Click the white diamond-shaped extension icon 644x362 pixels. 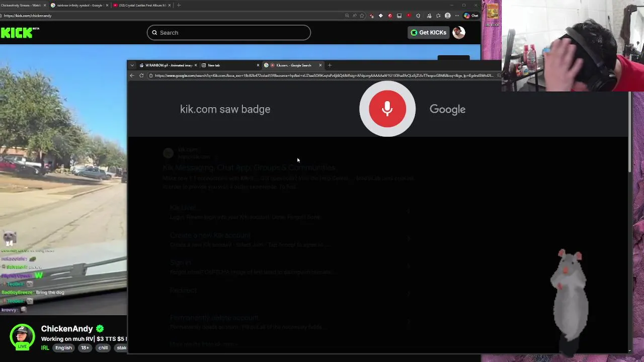[x=380, y=16]
